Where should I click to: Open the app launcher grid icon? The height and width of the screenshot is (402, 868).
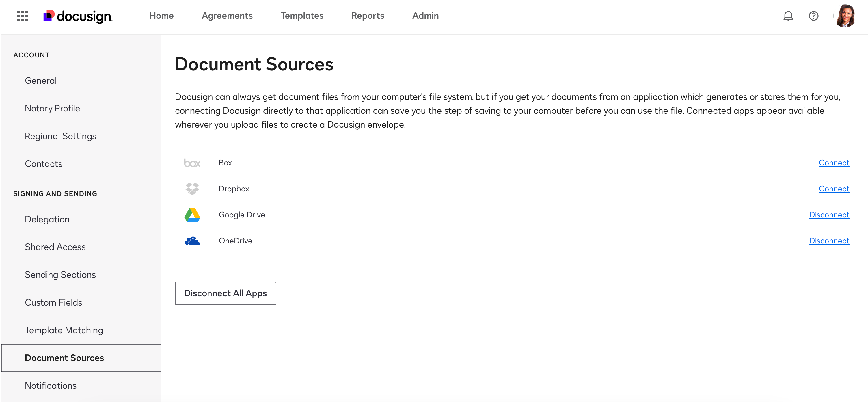[x=22, y=16]
